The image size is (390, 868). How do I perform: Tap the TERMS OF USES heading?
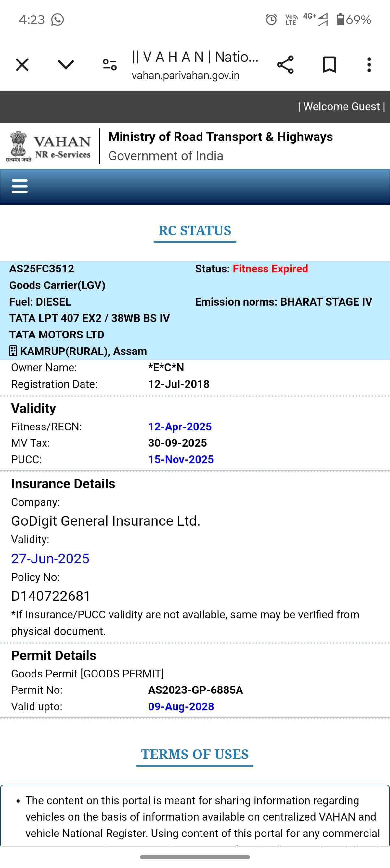pyautogui.click(x=195, y=755)
